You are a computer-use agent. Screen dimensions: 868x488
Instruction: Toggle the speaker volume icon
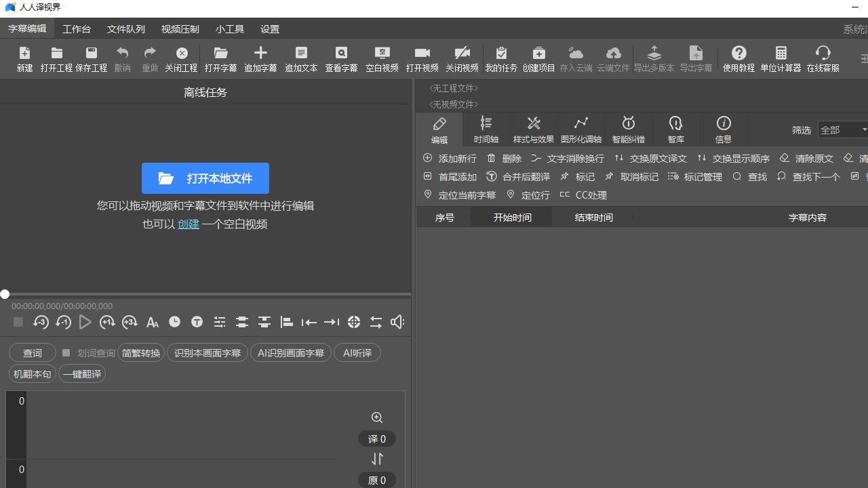point(397,322)
